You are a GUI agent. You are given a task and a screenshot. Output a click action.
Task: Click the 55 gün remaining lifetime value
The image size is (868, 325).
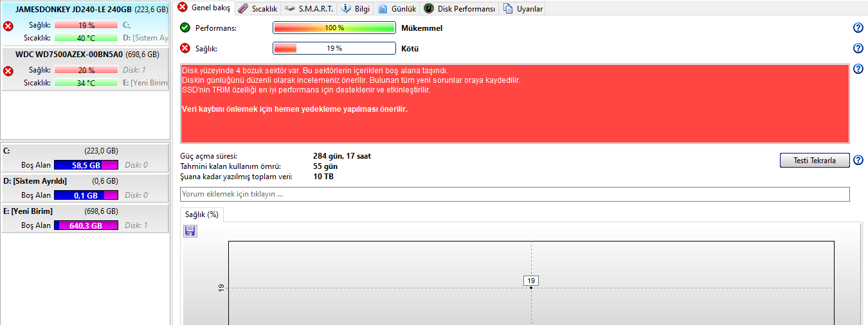coord(326,166)
